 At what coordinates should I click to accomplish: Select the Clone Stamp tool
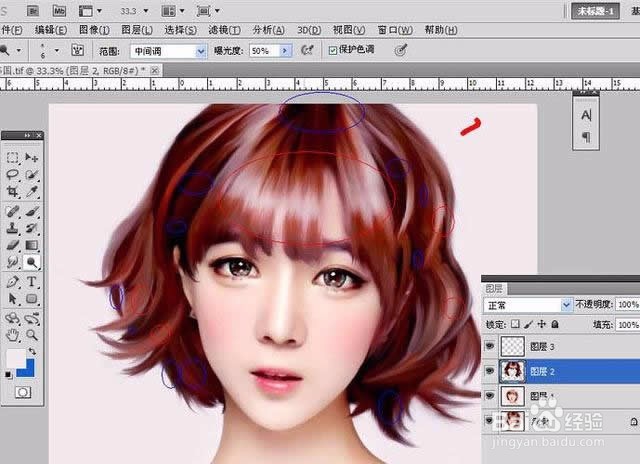click(x=13, y=228)
